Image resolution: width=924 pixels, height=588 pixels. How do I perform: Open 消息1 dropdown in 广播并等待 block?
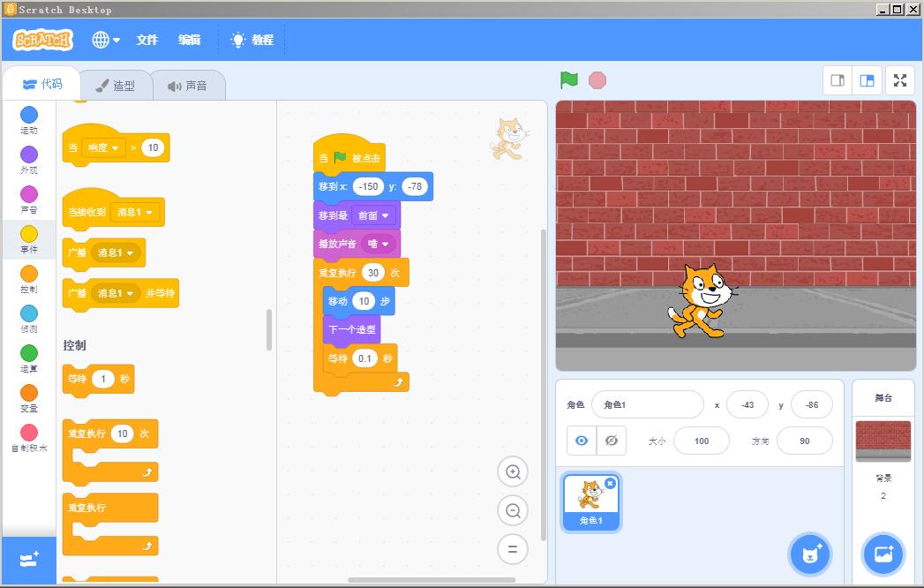(116, 293)
